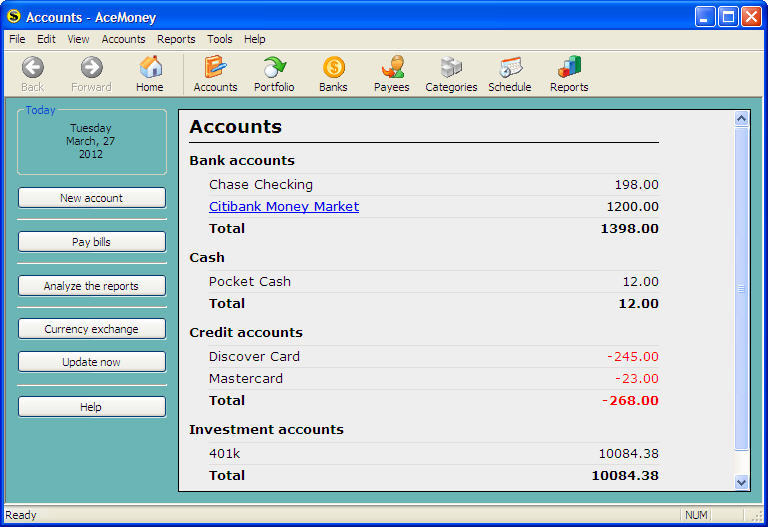
Task: Select the 401k investment account row
Action: (433, 454)
